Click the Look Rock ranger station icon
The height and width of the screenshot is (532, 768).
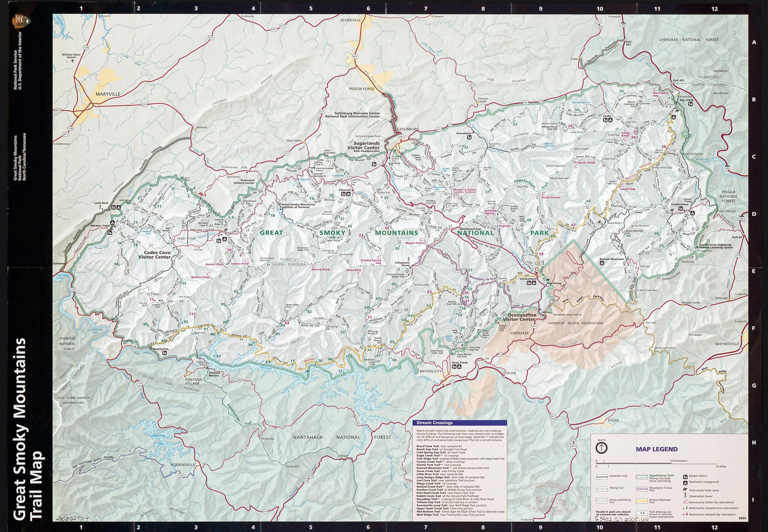tap(113, 207)
